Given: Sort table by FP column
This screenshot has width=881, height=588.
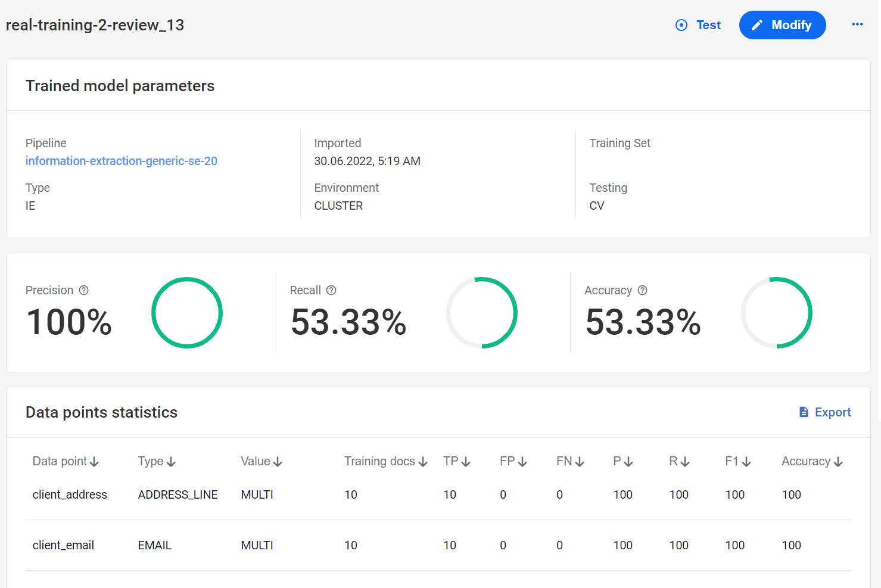Looking at the screenshot, I should 513,462.
